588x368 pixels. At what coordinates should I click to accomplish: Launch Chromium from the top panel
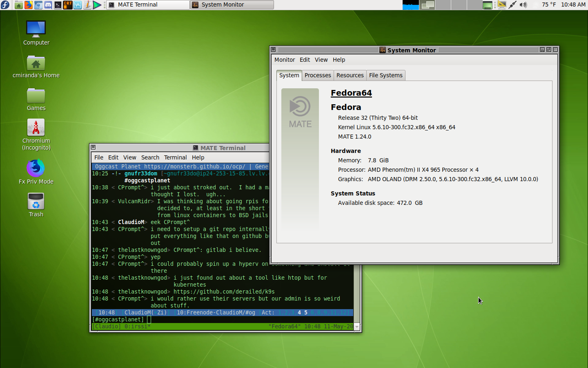[x=38, y=5]
